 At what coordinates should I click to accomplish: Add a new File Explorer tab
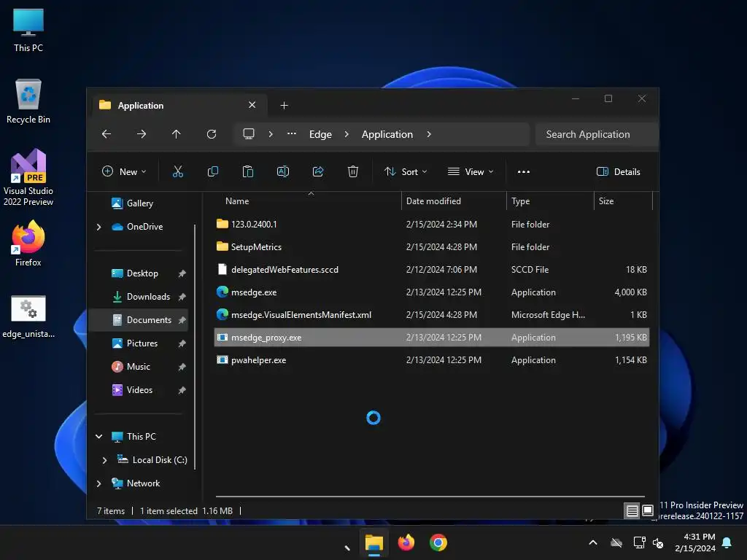pos(284,105)
